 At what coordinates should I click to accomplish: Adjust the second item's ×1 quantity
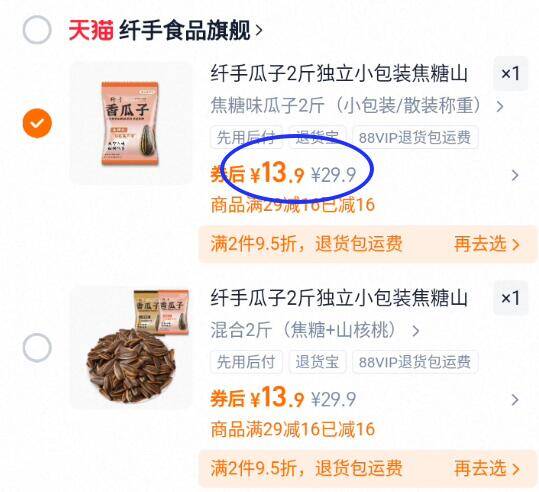(510, 298)
